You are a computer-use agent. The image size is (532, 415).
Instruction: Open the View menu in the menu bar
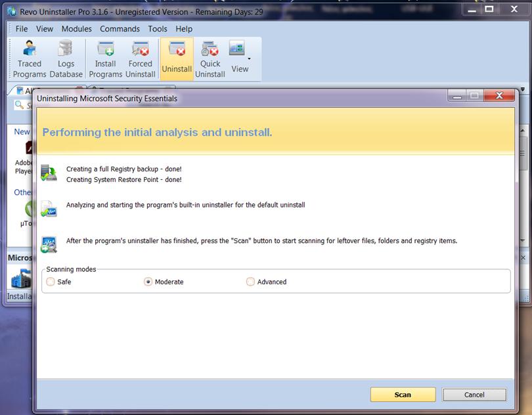click(45, 29)
